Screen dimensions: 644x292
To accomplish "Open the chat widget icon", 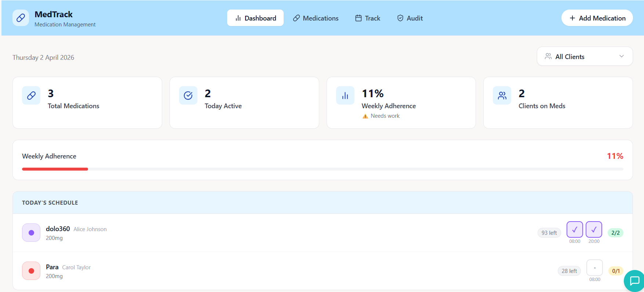I will tap(634, 281).
